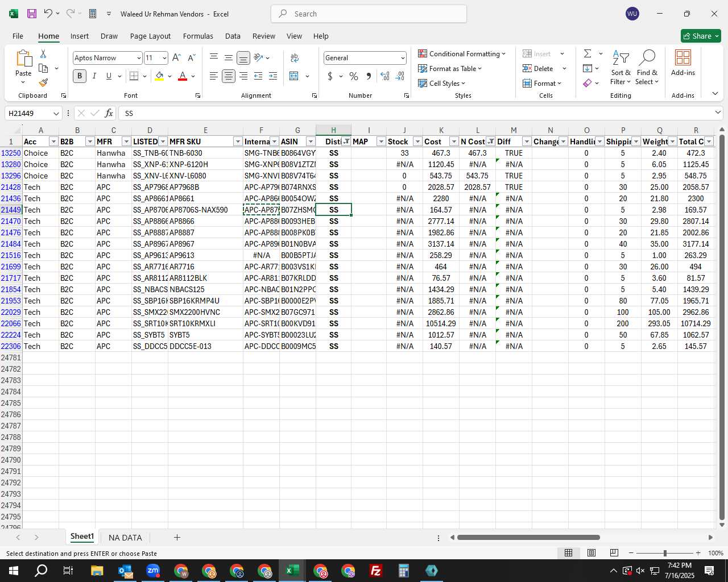Switch to the Insert ribbon tab
The width and height of the screenshot is (728, 582).
point(80,36)
